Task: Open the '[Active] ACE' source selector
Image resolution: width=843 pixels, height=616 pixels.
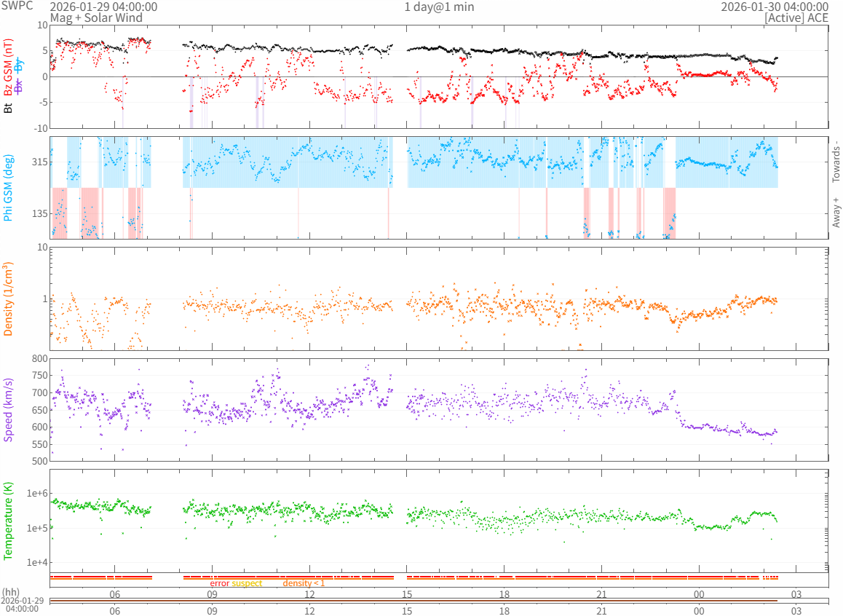Action: click(796, 17)
